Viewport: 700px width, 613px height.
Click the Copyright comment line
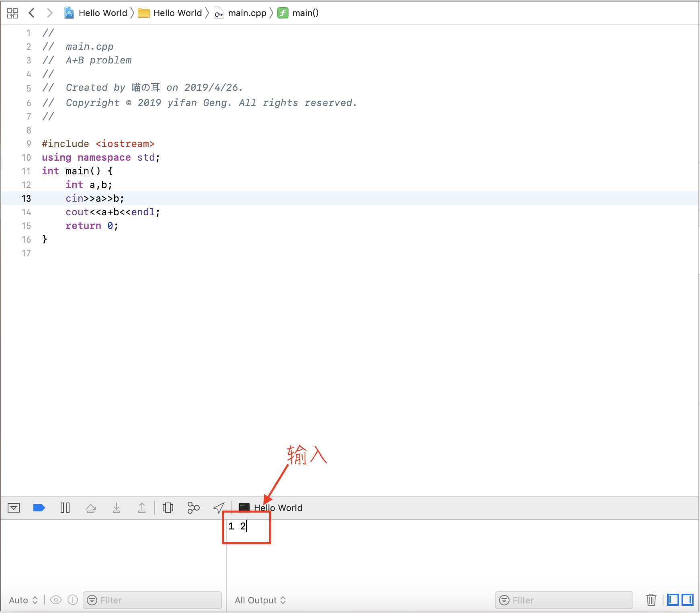tap(200, 103)
